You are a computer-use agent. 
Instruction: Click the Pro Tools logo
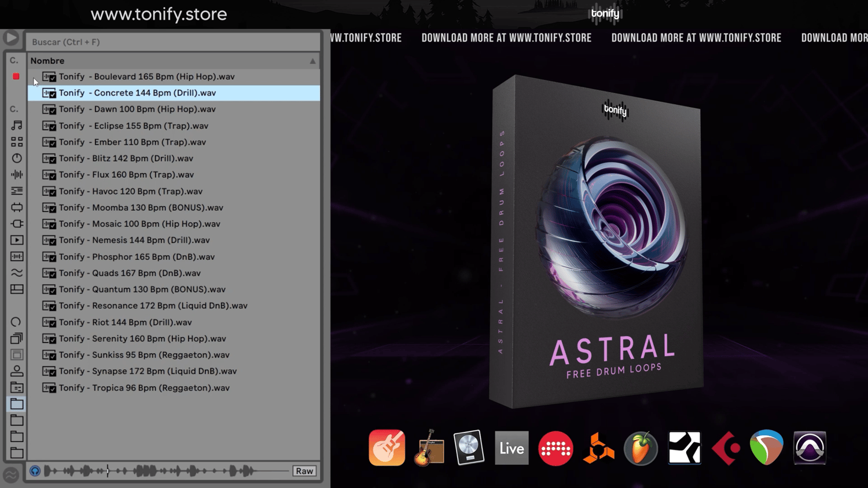click(x=810, y=448)
